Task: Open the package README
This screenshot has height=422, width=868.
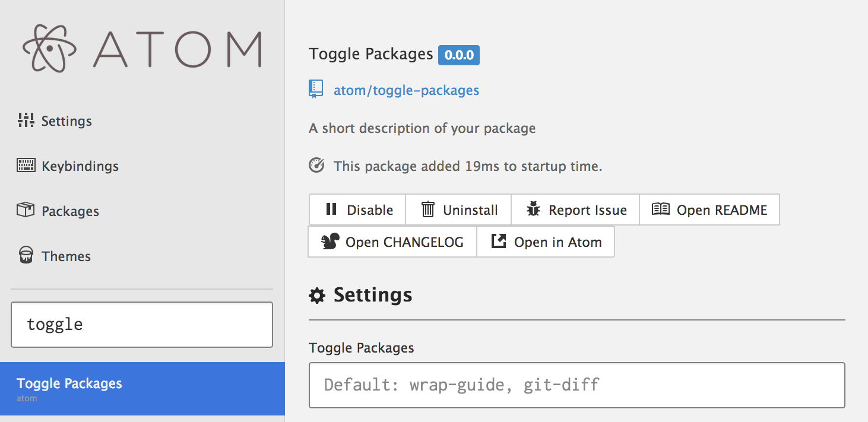Action: point(709,210)
